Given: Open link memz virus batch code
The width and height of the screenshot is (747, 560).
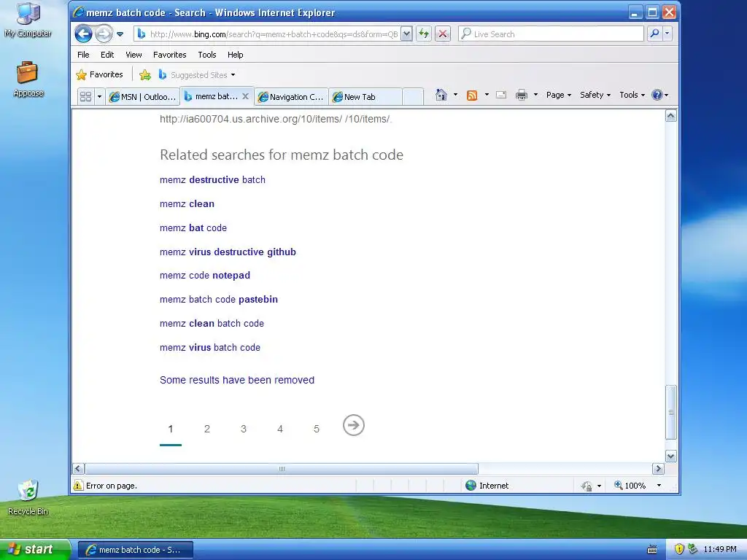Looking at the screenshot, I should coord(210,348).
